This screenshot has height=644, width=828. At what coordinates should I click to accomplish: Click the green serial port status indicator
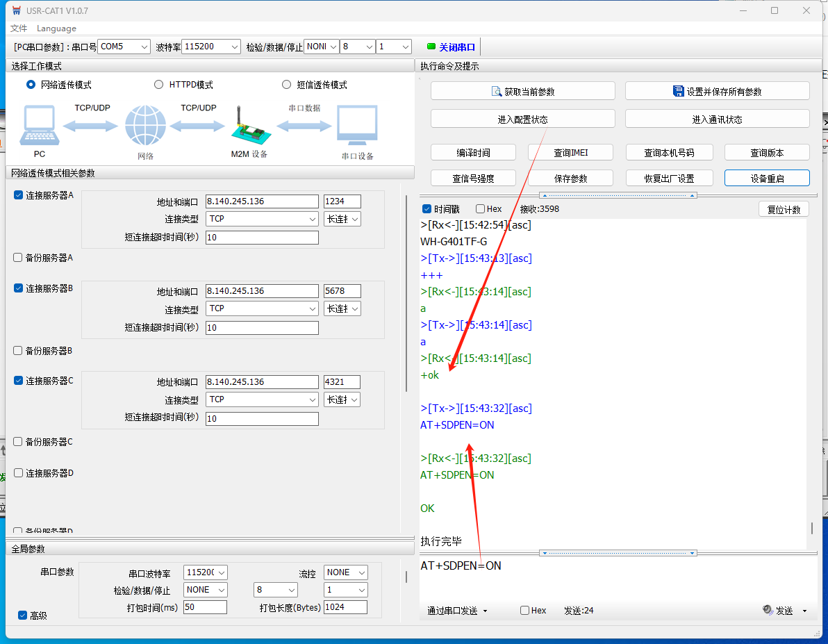(431, 47)
